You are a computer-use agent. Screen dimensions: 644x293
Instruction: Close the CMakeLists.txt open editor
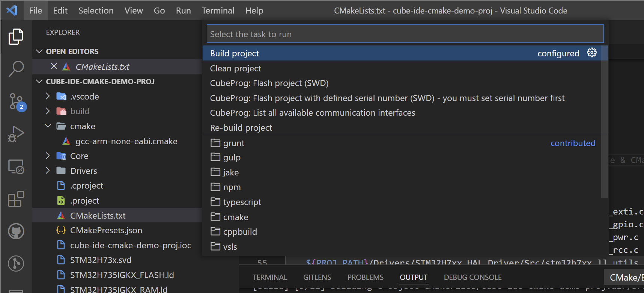(x=54, y=66)
